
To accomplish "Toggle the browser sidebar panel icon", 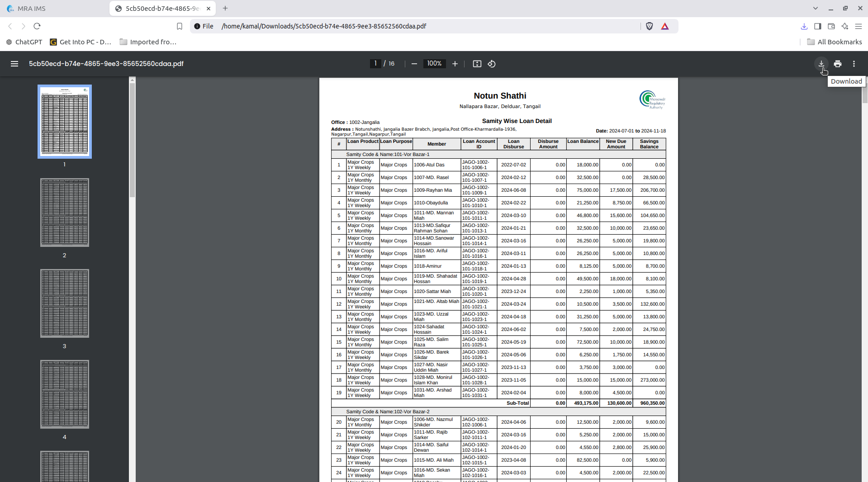I will 817,26.
